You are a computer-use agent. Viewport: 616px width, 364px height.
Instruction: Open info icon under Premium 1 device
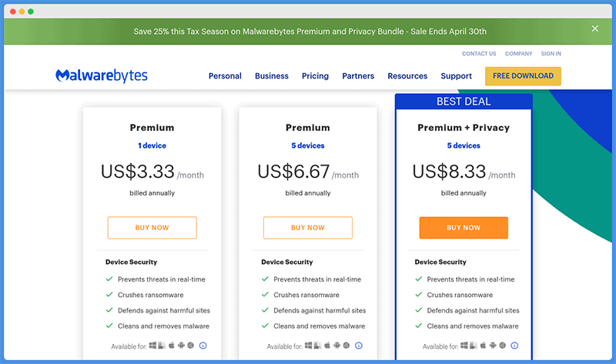(203, 346)
